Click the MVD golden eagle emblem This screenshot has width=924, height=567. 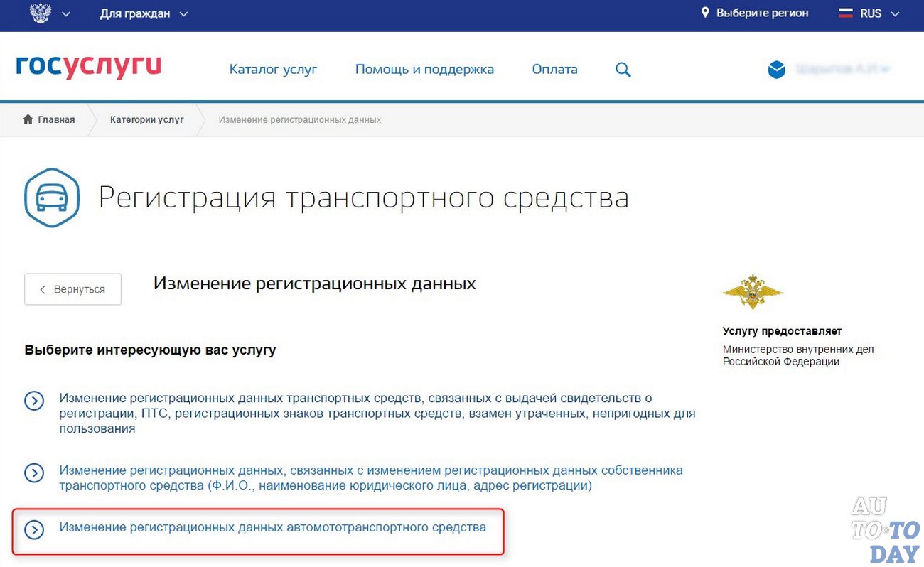[x=753, y=291]
